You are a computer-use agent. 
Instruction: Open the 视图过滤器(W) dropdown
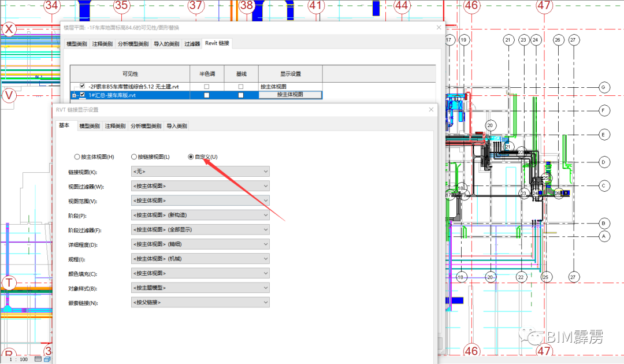[200, 186]
